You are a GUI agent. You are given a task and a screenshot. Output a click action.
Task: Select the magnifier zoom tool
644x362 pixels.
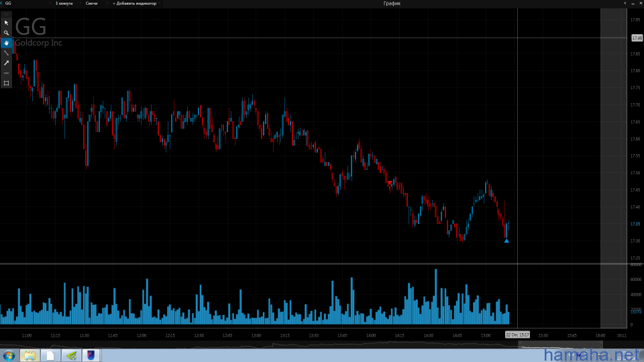(7, 33)
